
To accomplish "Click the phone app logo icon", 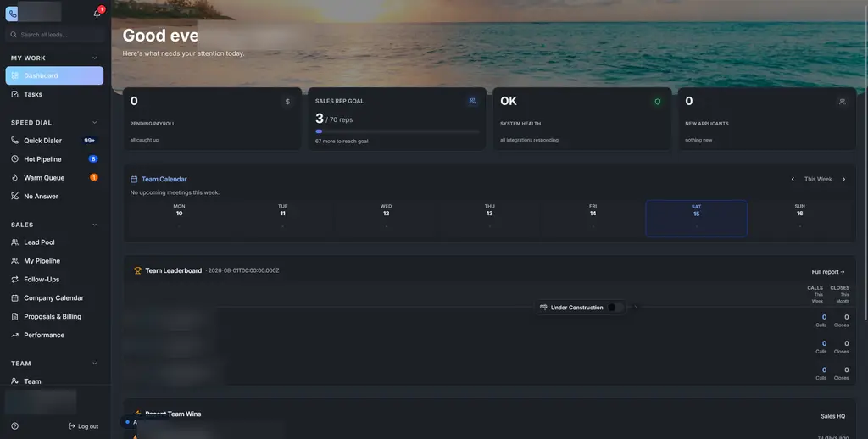I will tap(12, 14).
